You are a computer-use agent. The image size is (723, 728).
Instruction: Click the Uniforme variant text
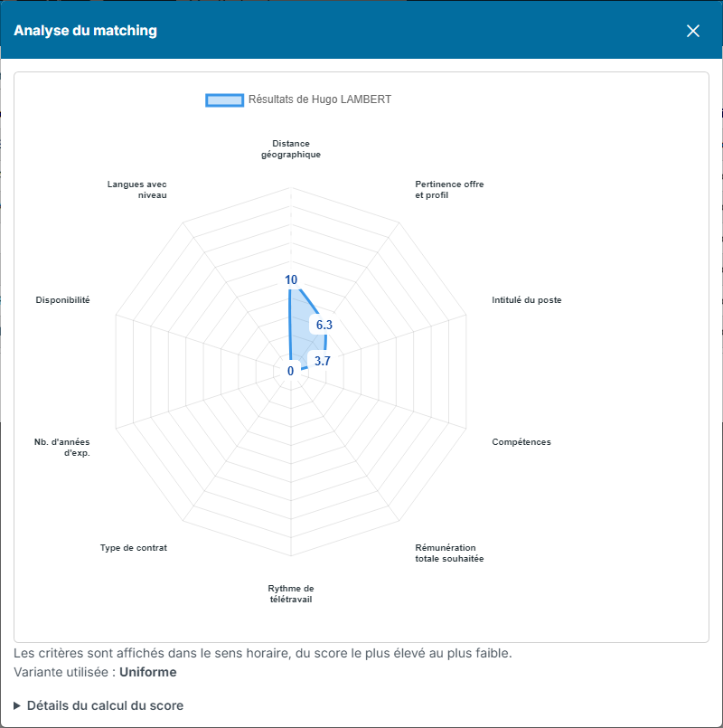[x=148, y=672]
